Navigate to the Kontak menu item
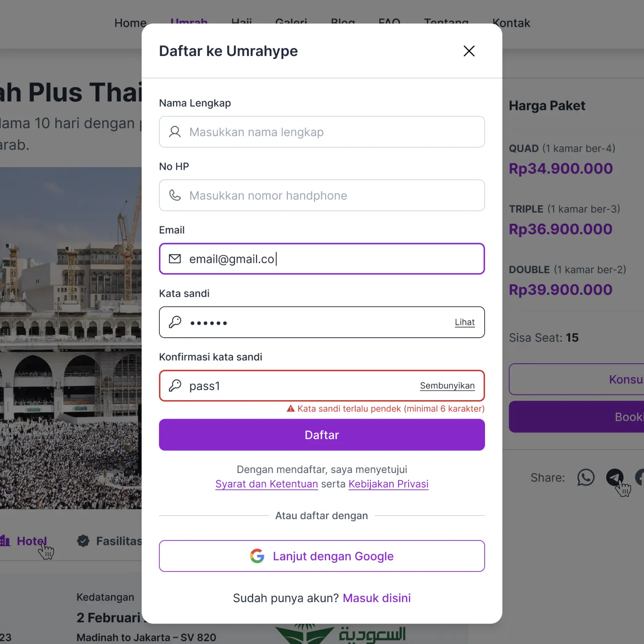This screenshot has width=644, height=644. (511, 23)
